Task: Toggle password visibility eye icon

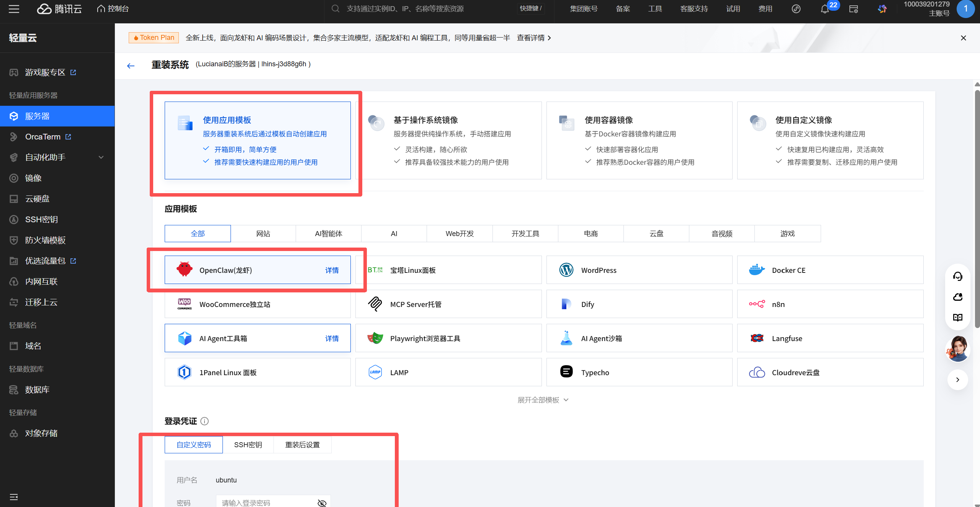Action: point(322,503)
